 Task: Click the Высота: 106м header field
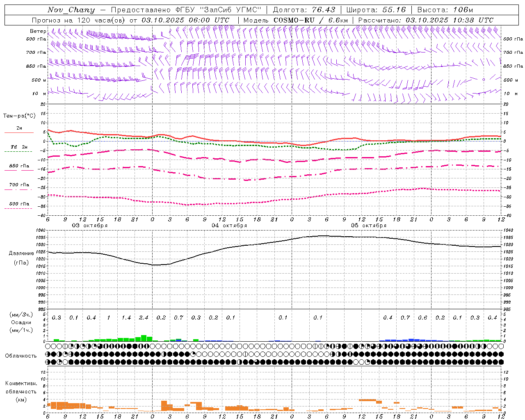click(445, 10)
